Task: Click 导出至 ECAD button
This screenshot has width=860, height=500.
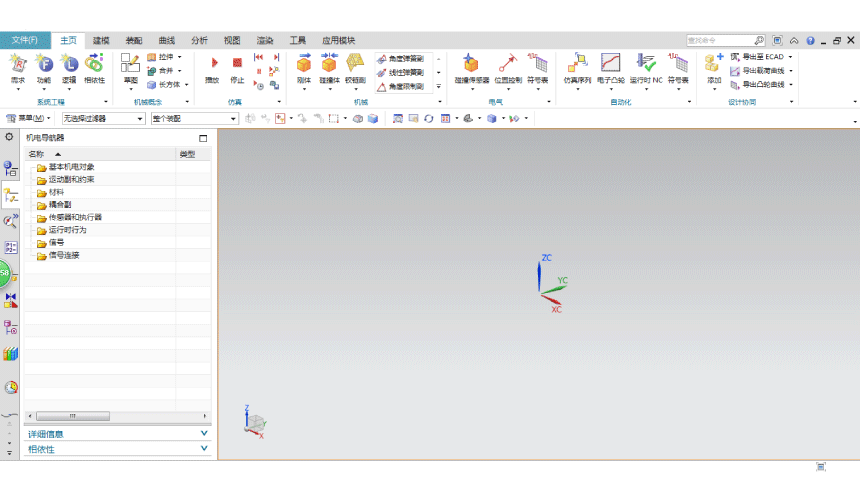Action: pyautogui.click(x=762, y=57)
